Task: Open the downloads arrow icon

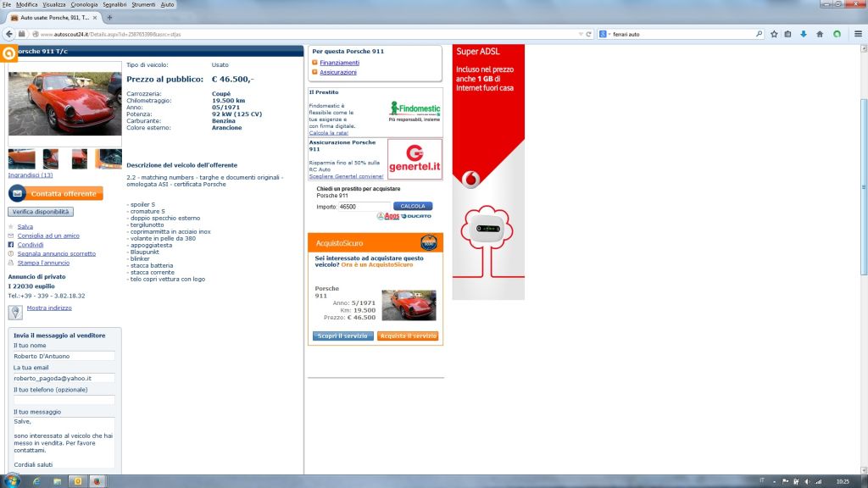Action: click(x=804, y=34)
